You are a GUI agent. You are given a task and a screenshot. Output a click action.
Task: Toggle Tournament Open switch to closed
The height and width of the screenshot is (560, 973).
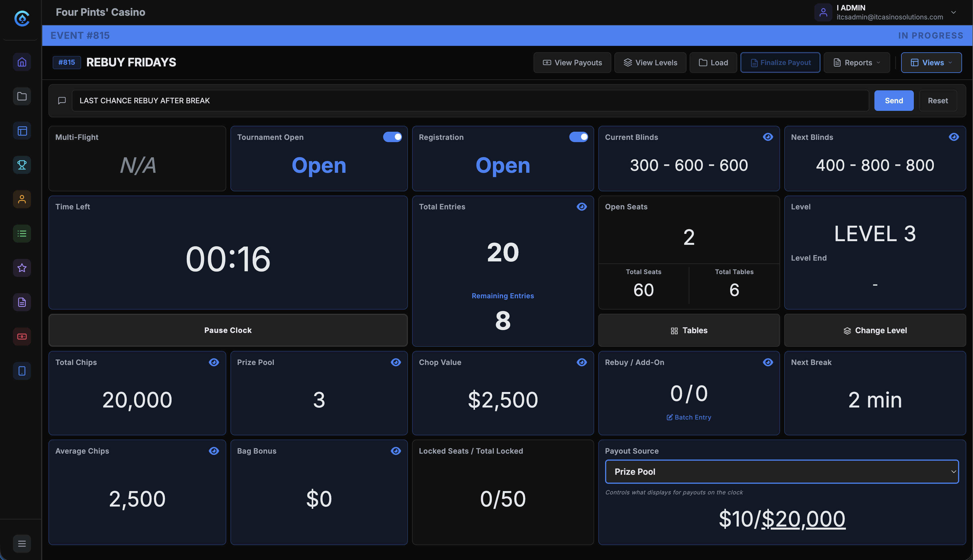[393, 137]
